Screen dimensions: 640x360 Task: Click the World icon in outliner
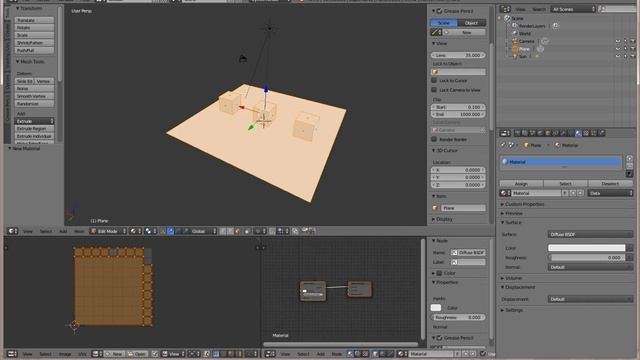click(x=515, y=33)
